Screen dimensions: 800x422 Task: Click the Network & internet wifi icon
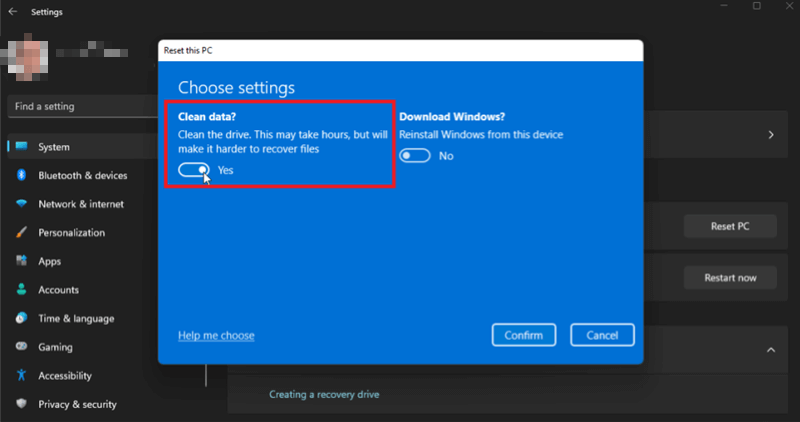pyautogui.click(x=21, y=204)
